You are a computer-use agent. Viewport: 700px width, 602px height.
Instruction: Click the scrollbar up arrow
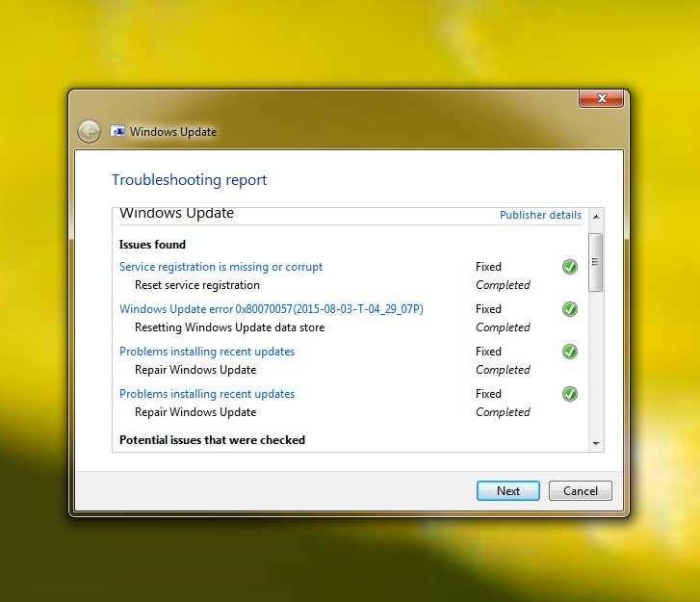point(596,217)
